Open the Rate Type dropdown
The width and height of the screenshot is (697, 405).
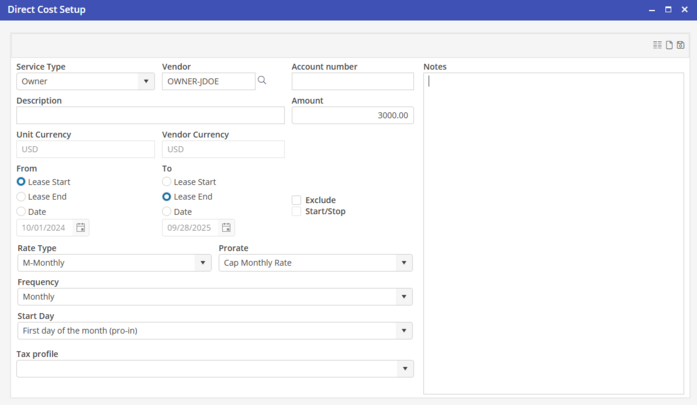pyautogui.click(x=203, y=263)
